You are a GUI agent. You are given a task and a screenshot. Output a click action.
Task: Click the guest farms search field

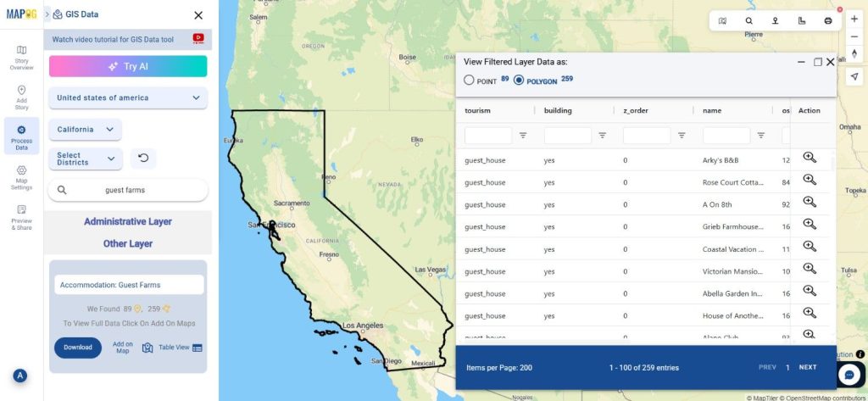coord(128,191)
